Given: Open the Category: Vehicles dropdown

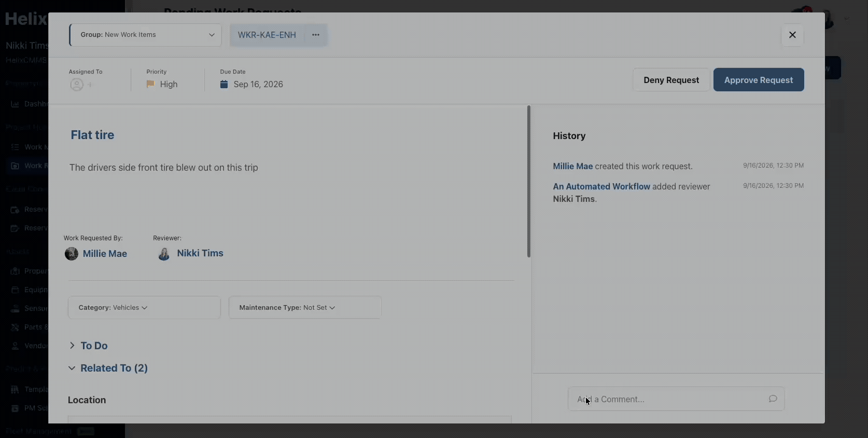Looking at the screenshot, I should [144, 308].
